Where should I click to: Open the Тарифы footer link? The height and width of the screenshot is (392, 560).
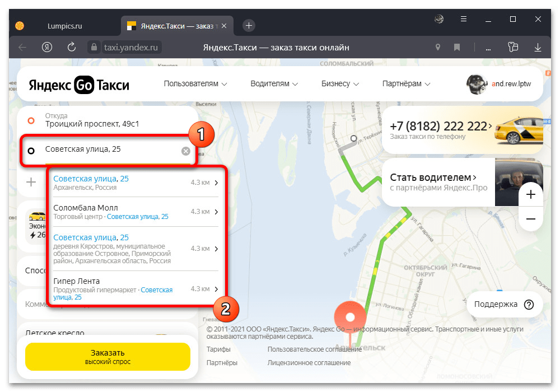(218, 349)
